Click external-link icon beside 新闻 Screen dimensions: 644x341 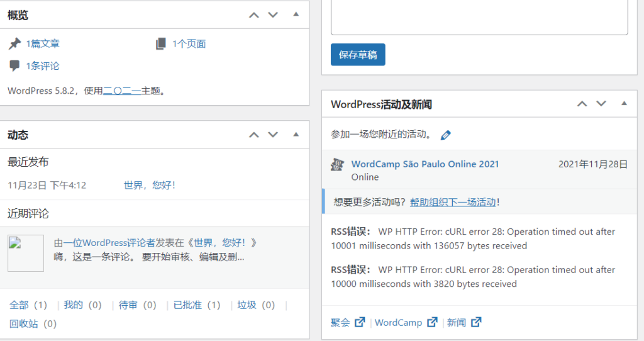(x=476, y=322)
